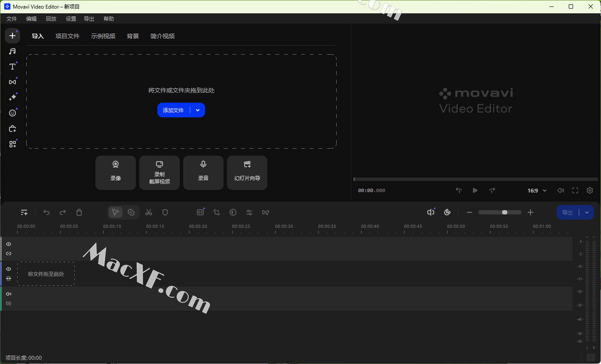Skip to previous frame in player
The height and width of the screenshot is (364, 601).
[459, 190]
